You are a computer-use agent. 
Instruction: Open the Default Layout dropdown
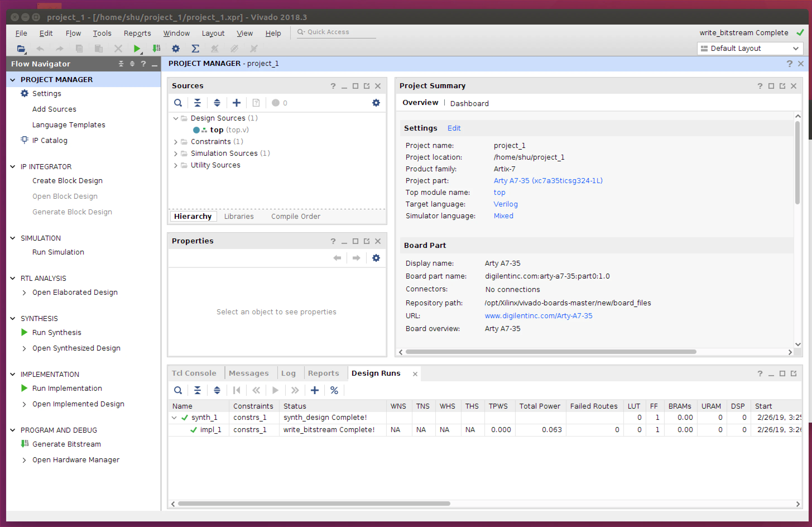click(749, 49)
